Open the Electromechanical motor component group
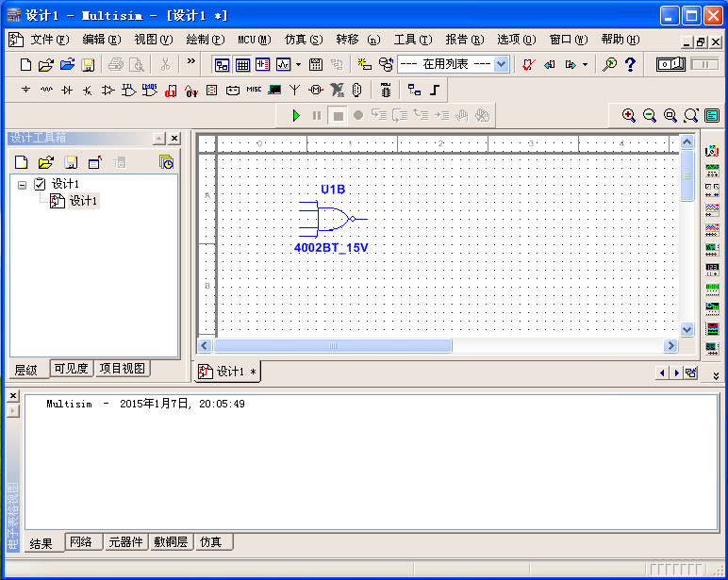The width and height of the screenshot is (728, 580). pyautogui.click(x=316, y=90)
